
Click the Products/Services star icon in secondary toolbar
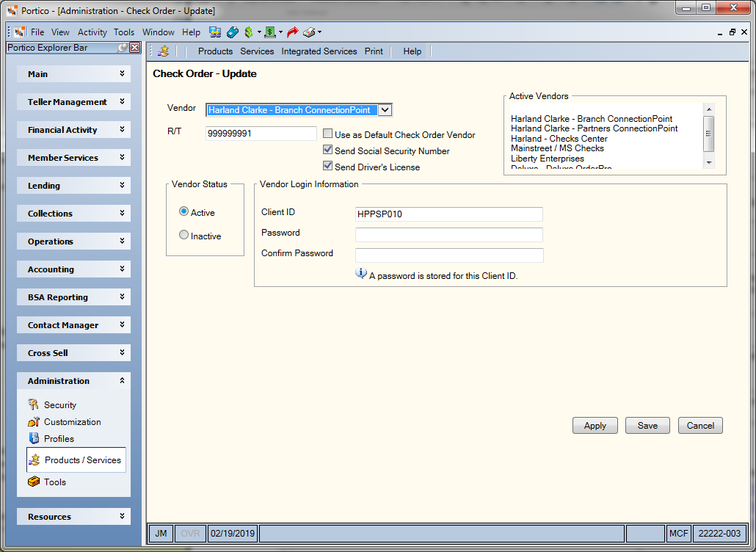[164, 51]
